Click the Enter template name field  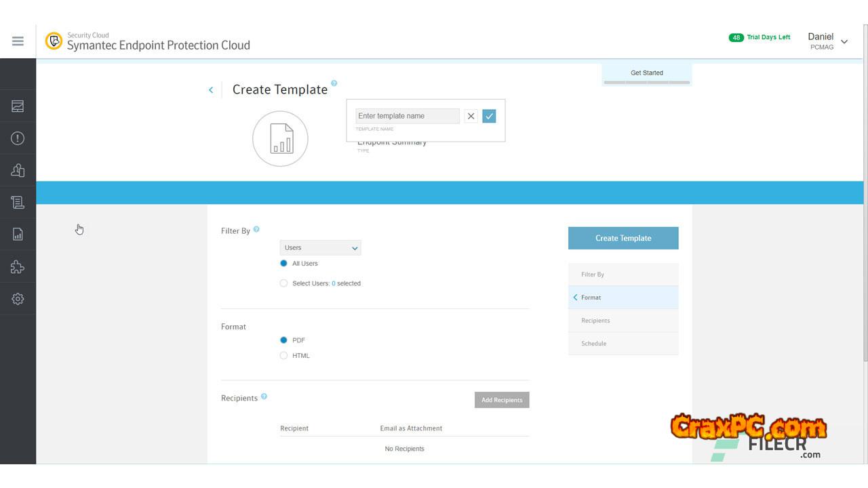[x=407, y=116]
